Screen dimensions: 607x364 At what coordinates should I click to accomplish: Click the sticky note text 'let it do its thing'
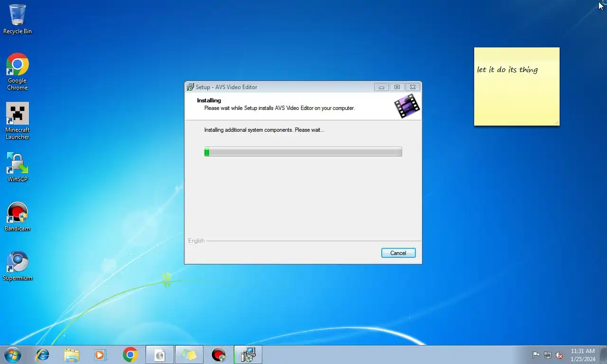507,70
